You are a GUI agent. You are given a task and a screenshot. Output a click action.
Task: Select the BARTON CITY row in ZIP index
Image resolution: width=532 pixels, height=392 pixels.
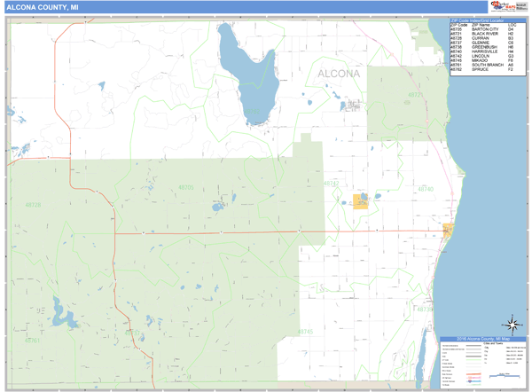483,29
